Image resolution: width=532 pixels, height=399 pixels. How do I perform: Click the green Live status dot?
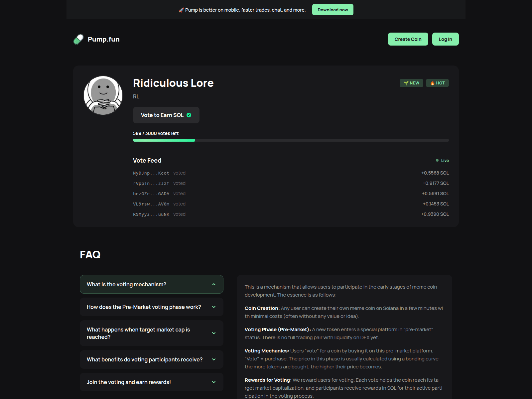tap(437, 160)
